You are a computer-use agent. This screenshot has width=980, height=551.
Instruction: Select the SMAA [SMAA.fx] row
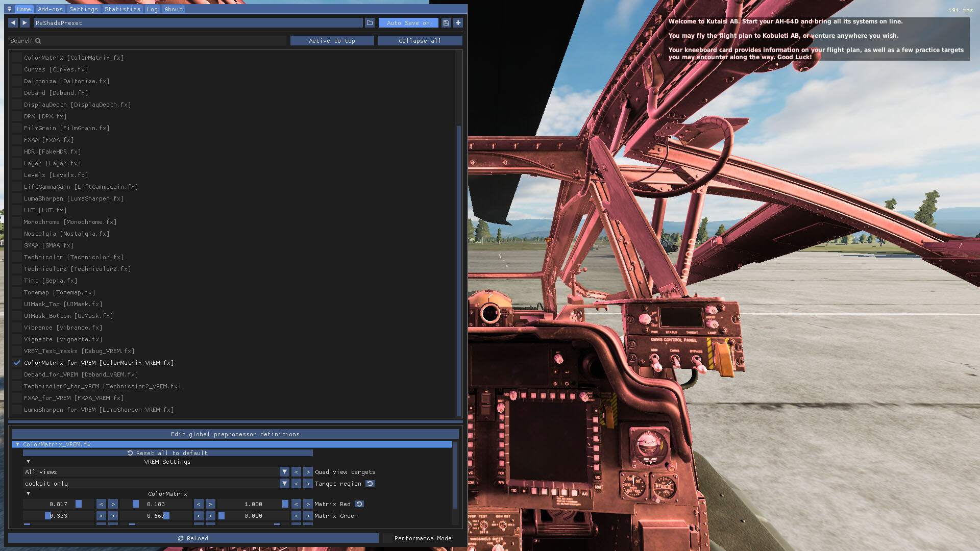[48, 245]
